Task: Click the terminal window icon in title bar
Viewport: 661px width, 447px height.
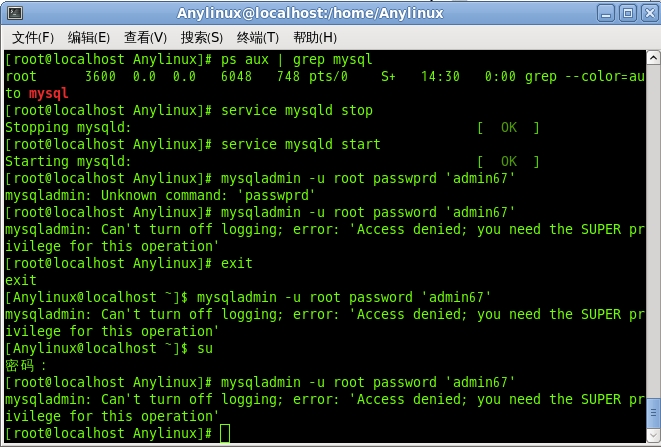Action: [15, 13]
